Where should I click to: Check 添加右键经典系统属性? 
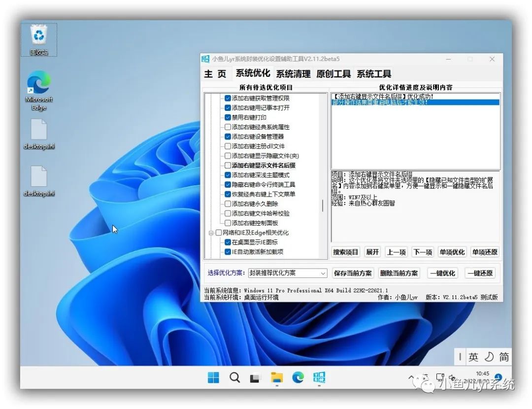[x=228, y=127]
